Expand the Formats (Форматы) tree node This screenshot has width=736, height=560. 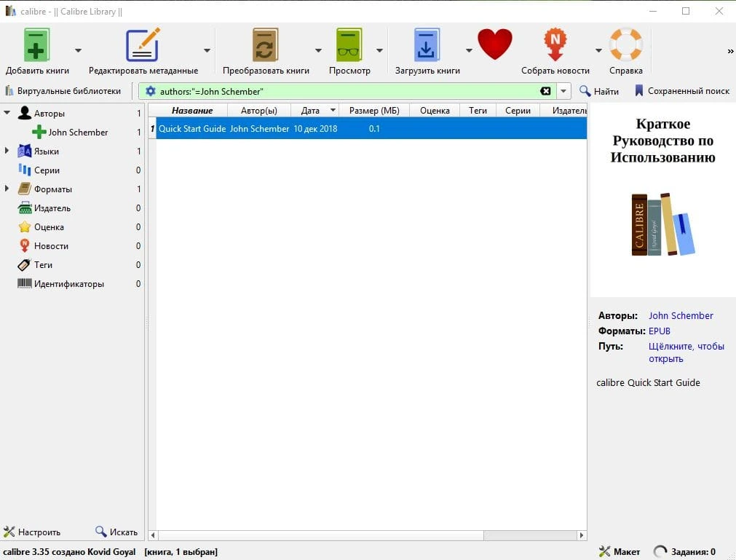point(7,188)
